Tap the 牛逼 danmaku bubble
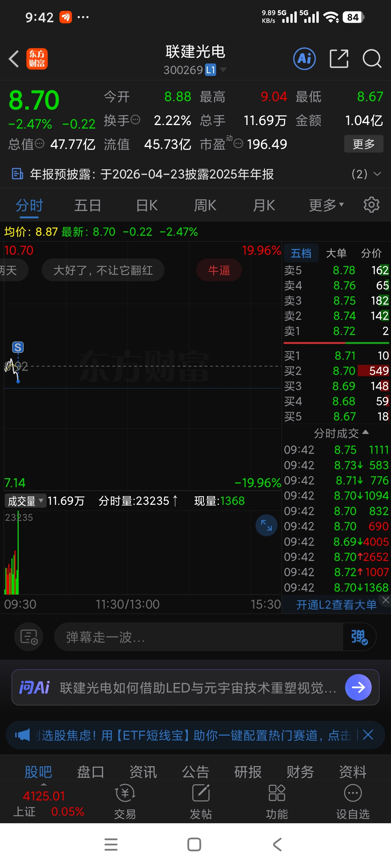The width and height of the screenshot is (391, 868). (x=219, y=270)
